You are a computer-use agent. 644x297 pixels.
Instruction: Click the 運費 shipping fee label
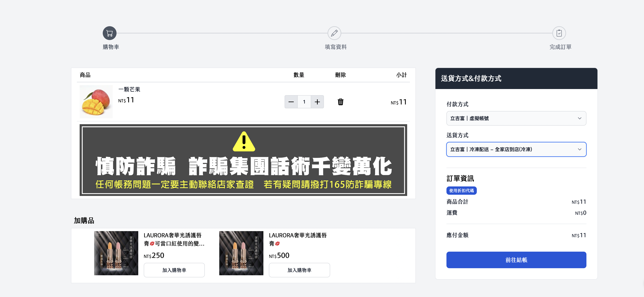452,213
